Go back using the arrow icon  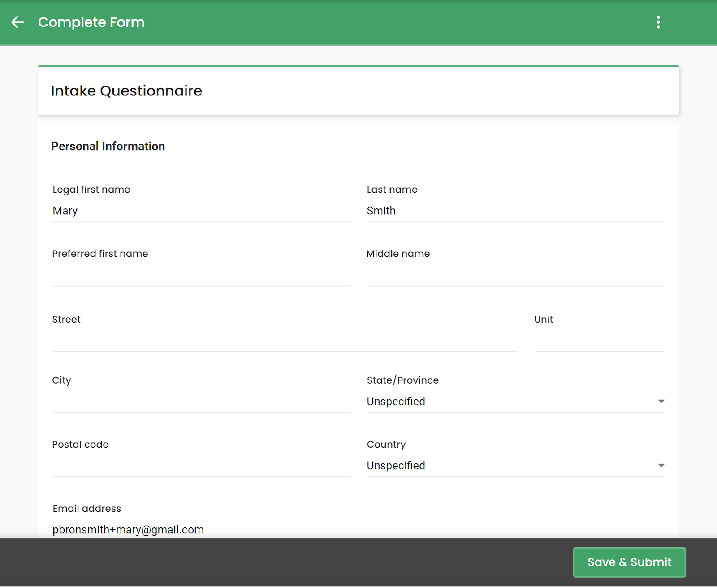(x=17, y=22)
